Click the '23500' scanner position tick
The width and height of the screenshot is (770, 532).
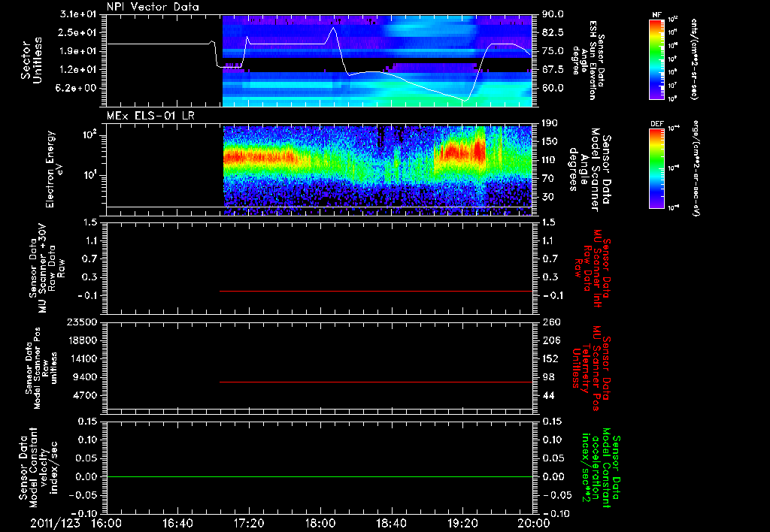pos(82,322)
